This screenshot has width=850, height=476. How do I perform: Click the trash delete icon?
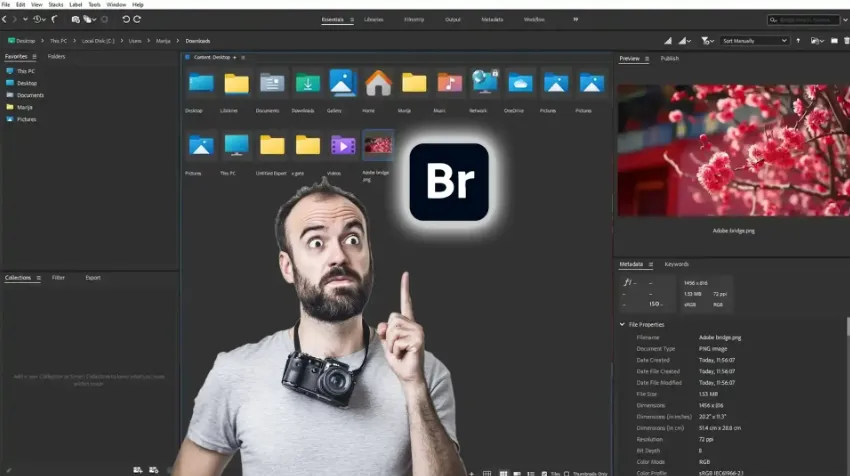pyautogui.click(x=846, y=41)
